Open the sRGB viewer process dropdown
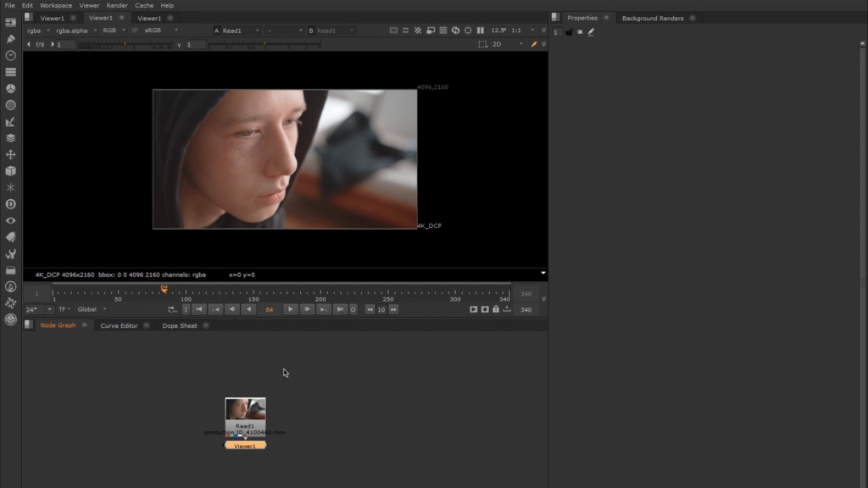868x488 pixels. 161,30
